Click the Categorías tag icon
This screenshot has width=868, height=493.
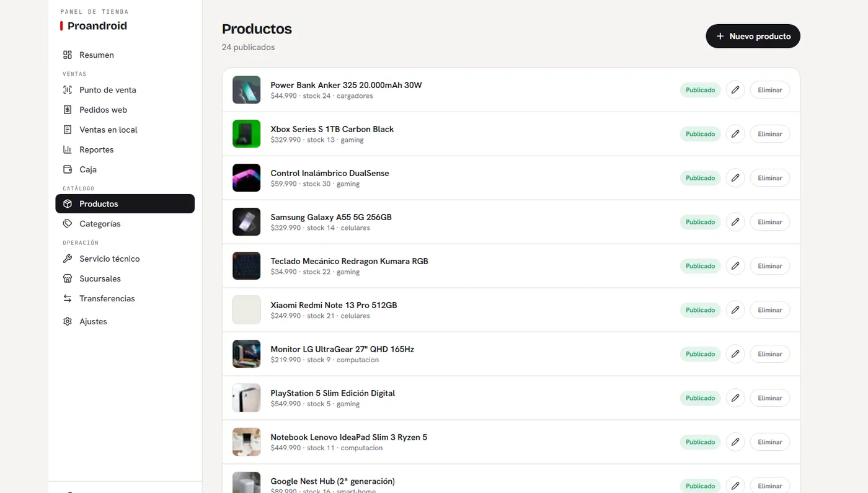click(x=68, y=224)
